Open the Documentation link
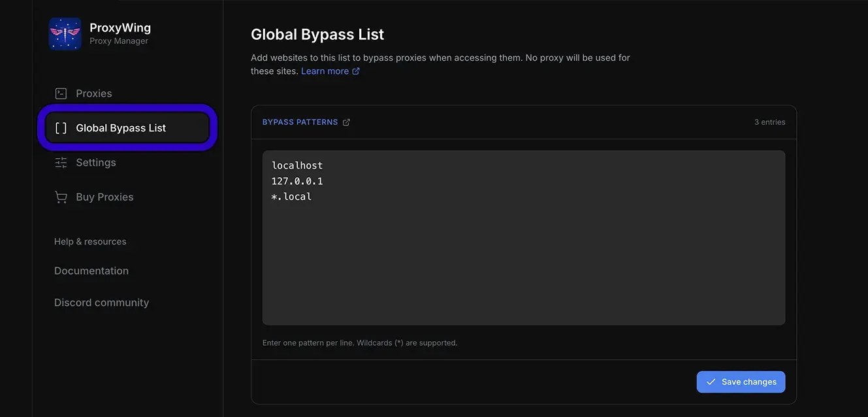868x417 pixels. [91, 269]
